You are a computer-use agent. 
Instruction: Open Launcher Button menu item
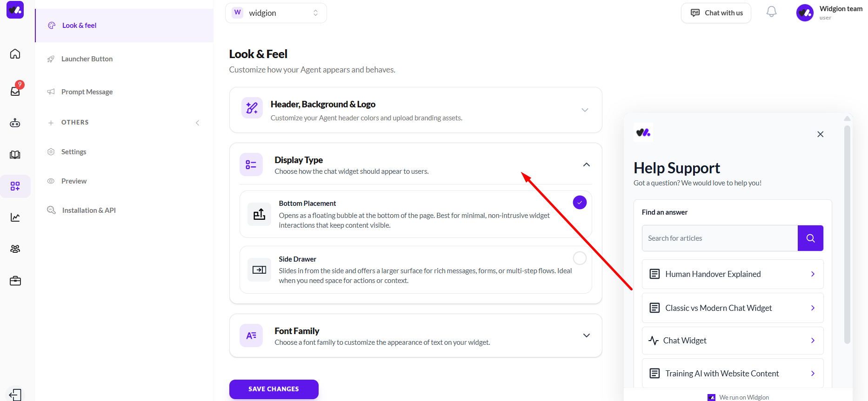click(x=87, y=59)
